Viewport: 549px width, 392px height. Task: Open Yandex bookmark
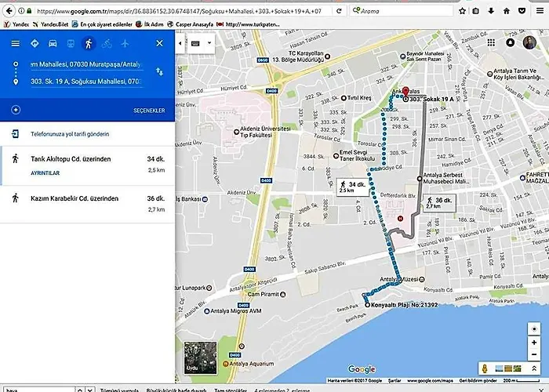[16, 24]
